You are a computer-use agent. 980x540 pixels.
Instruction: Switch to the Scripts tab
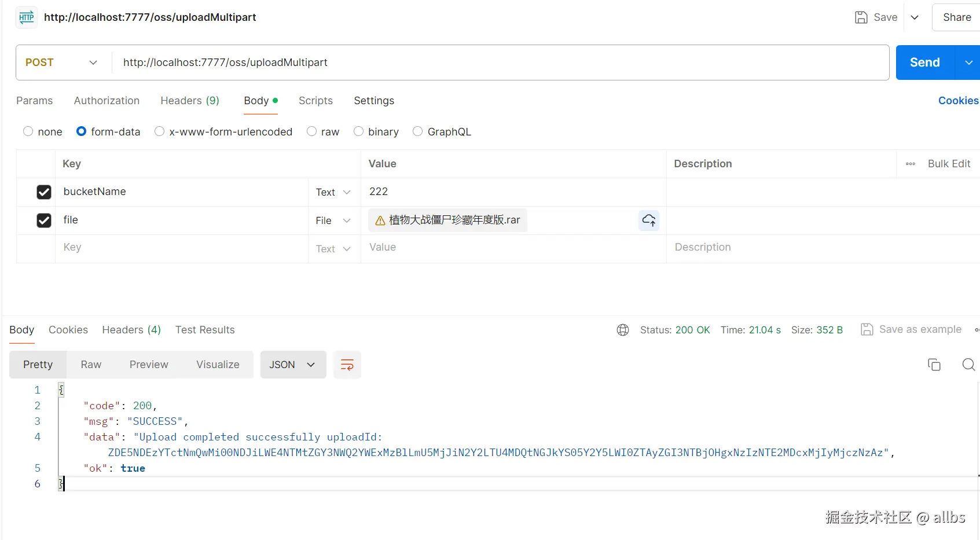[x=316, y=101]
